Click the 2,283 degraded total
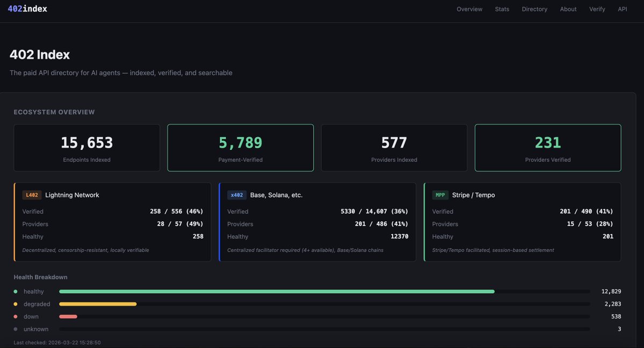 (x=613, y=304)
